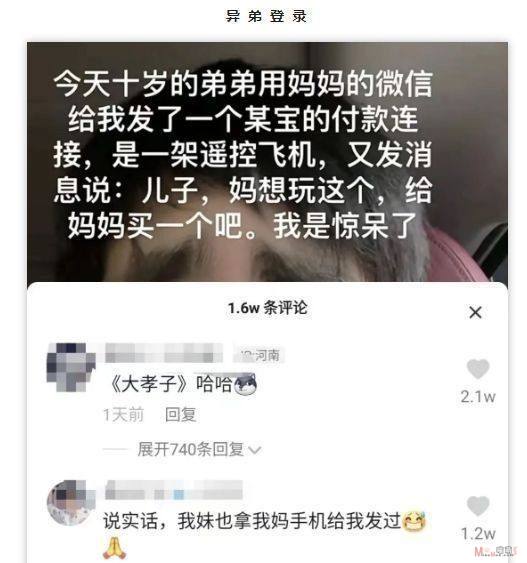Click the 1天前 timestamp
The height and width of the screenshot is (563, 527).
[123, 415]
